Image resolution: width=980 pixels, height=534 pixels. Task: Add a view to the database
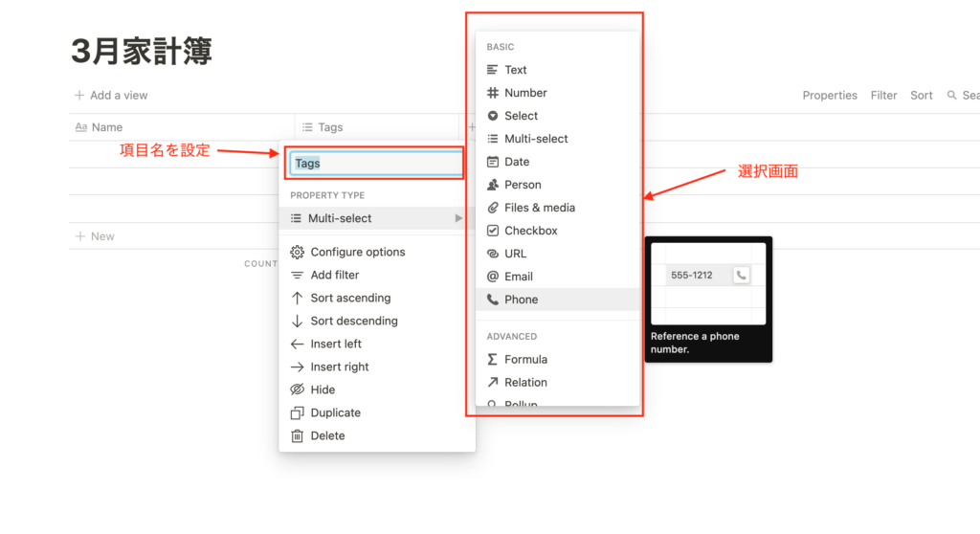(111, 95)
